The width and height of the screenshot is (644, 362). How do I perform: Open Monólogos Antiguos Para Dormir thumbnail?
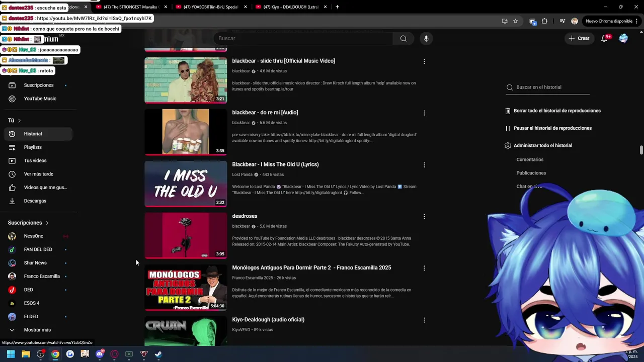pyautogui.click(x=186, y=288)
